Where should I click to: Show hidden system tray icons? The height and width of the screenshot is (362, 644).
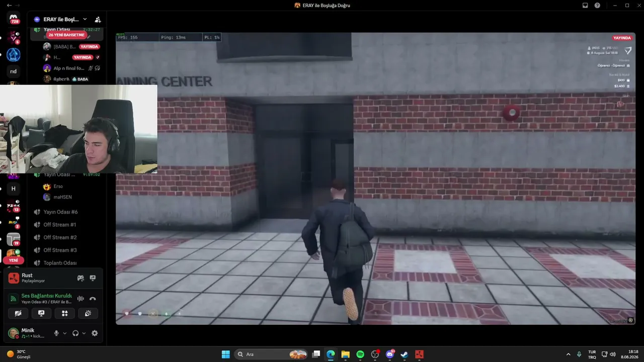pos(569,354)
